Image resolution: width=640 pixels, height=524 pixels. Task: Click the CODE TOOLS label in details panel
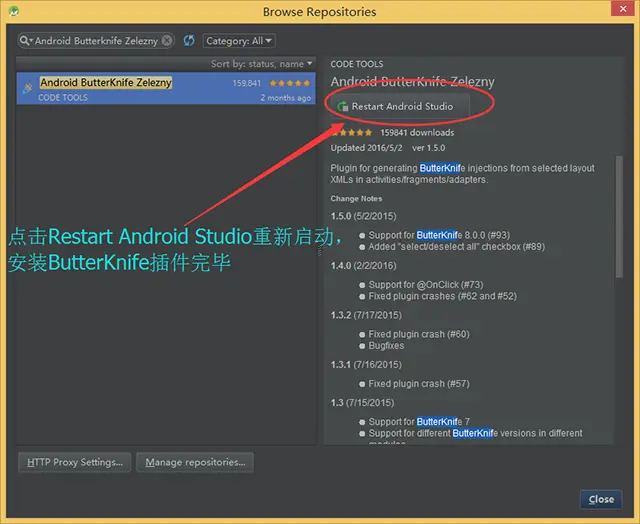point(357,64)
